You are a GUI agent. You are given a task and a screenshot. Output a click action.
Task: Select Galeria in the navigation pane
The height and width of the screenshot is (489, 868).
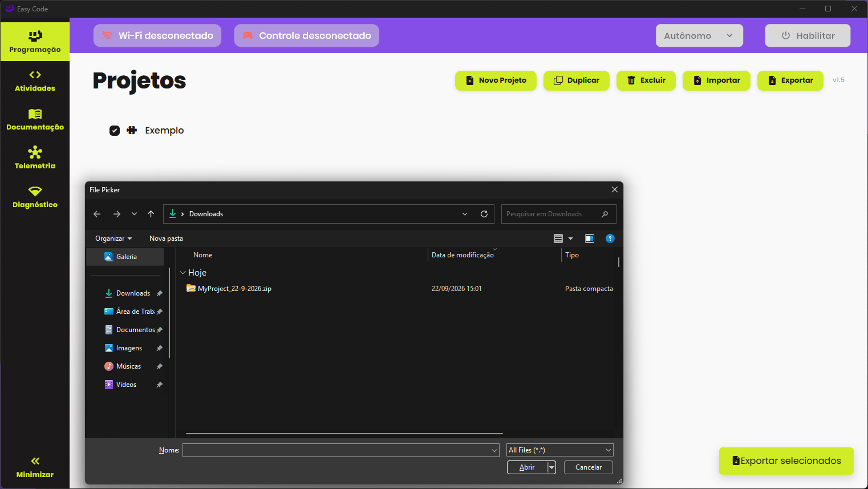point(125,257)
